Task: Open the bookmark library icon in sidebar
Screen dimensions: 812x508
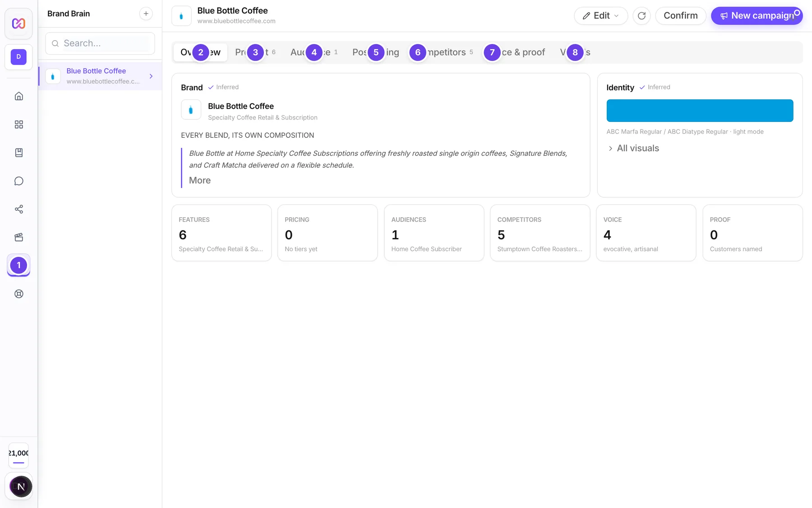Action: point(18,153)
